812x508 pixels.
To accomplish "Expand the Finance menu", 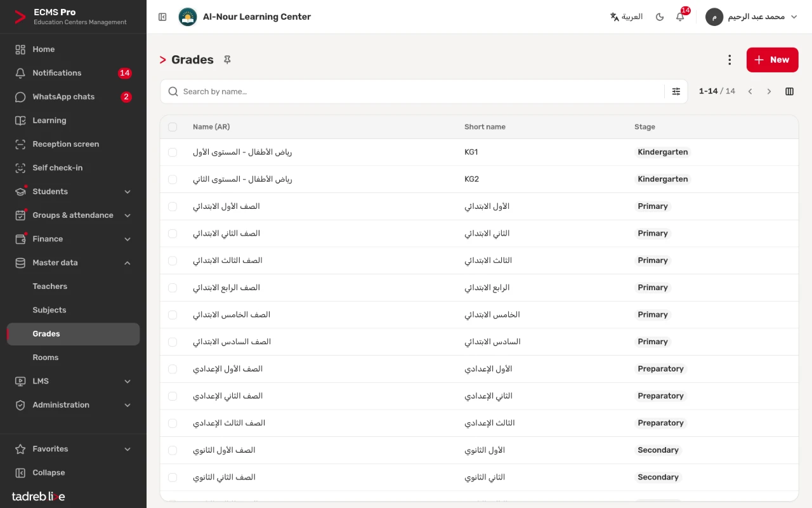I will click(x=73, y=239).
